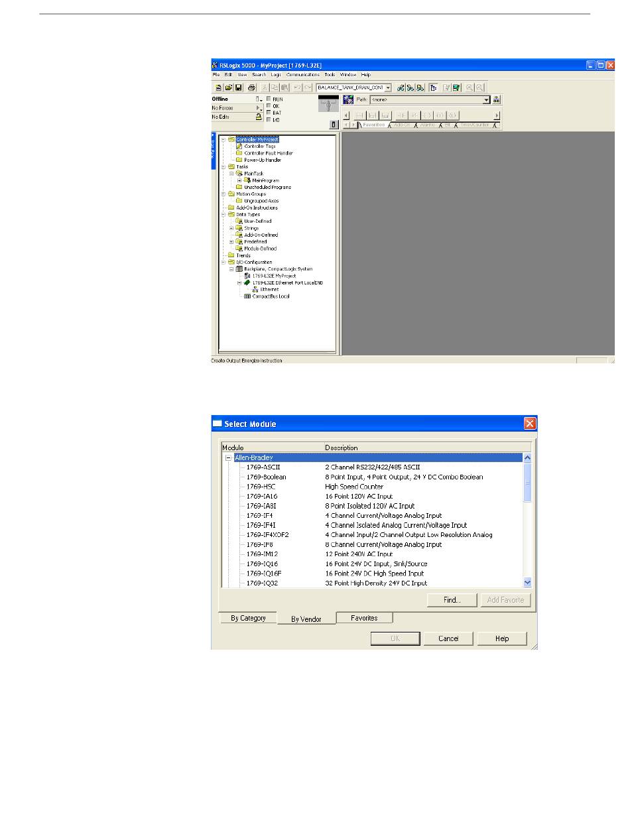630x840 pixels.
Task: Toggle the Controller Organizer toolbar icon
Action: 433,88
